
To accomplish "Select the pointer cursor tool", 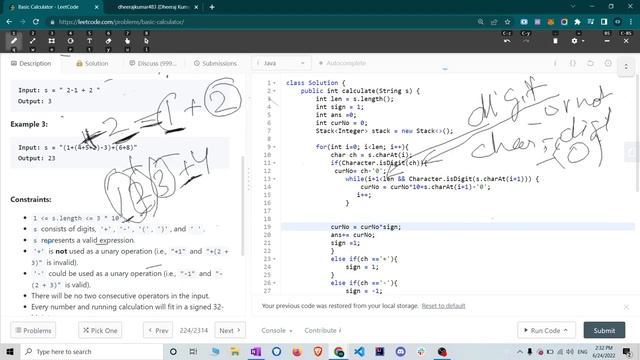I will tap(146, 41).
